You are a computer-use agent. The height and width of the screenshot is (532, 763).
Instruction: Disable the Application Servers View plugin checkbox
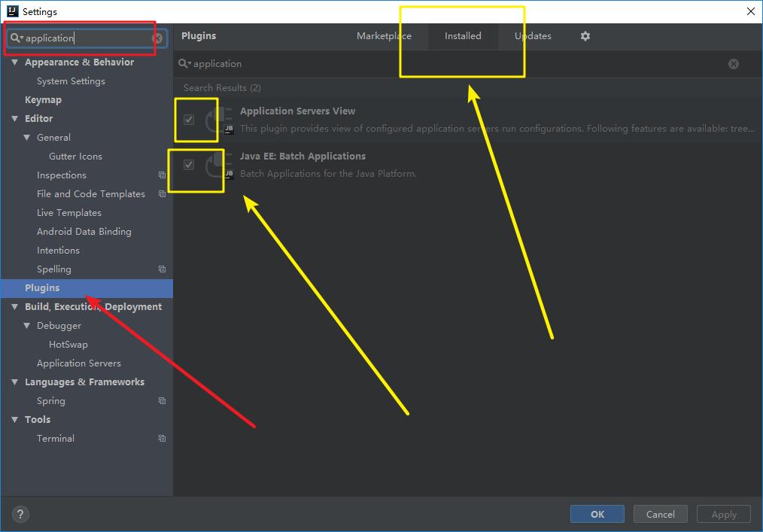point(189,120)
